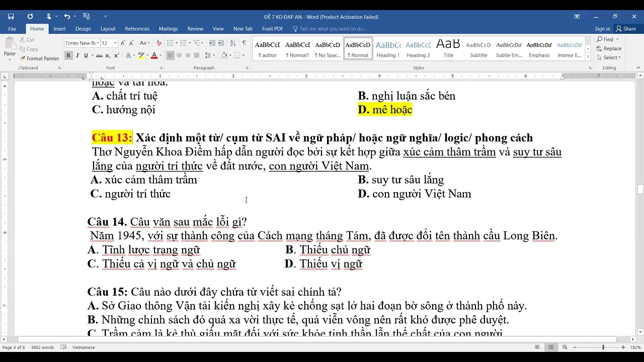Save the document with the Save icon
The height and width of the screenshot is (362, 644).
pos(11,17)
